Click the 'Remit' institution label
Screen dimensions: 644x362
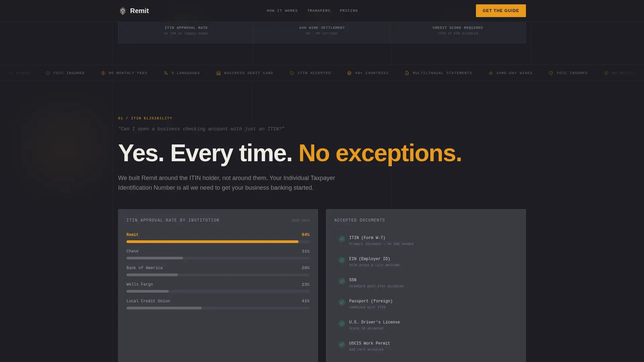click(x=132, y=235)
